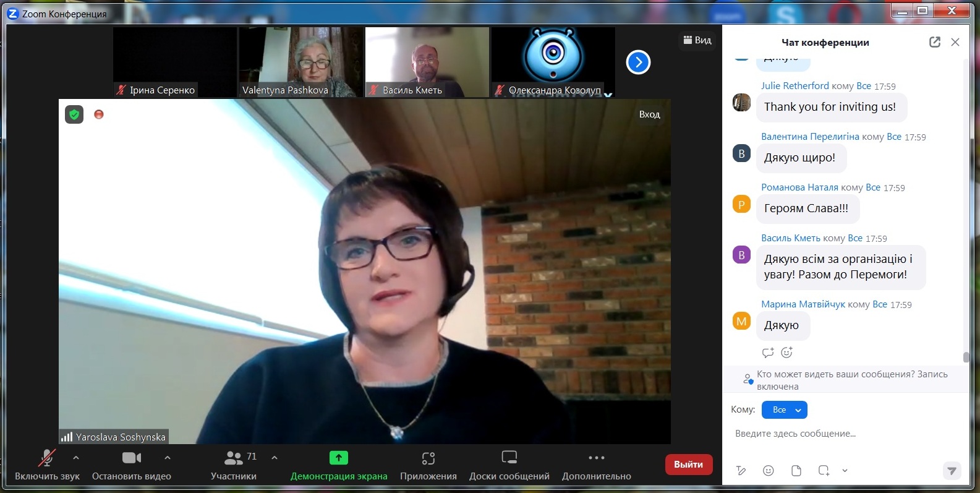The height and width of the screenshot is (493, 980).
Task: Click the text formatting pencil icon
Action: [x=741, y=471]
